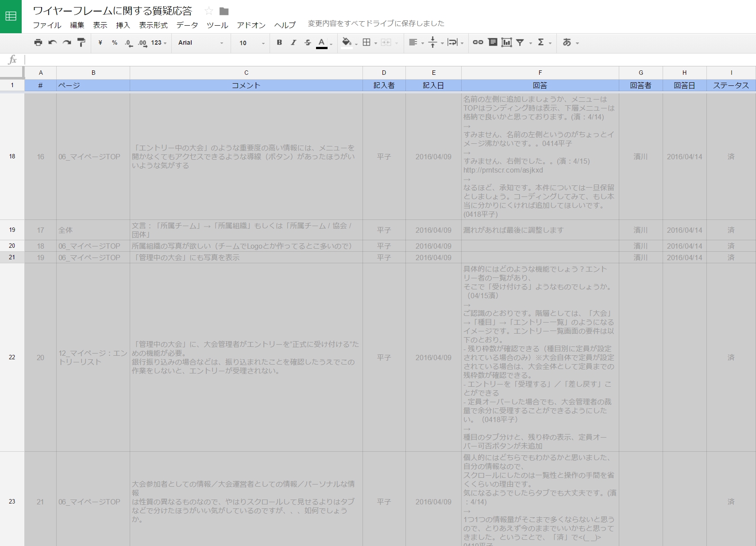
Task: Open horizontal align dropdown
Action: tap(416, 42)
